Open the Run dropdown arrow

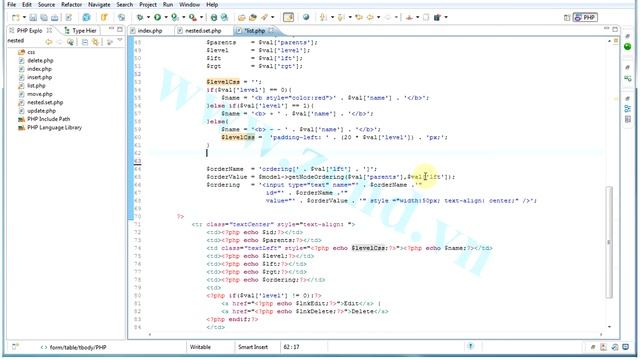click(166, 18)
